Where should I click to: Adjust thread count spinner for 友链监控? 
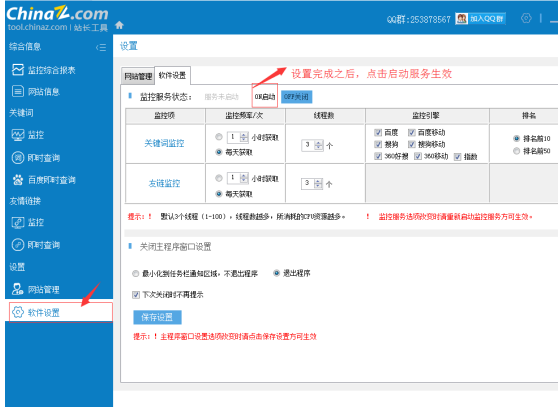319,184
